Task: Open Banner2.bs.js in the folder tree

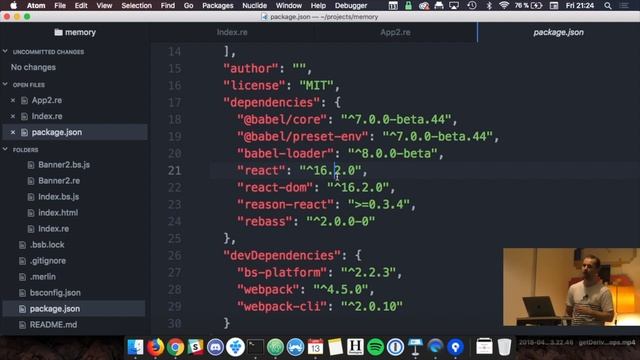Action: point(64,164)
